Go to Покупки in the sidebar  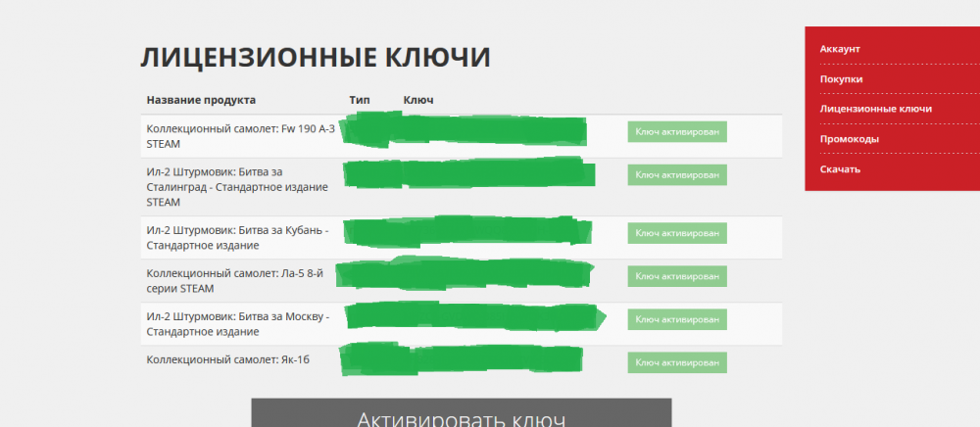pos(841,79)
